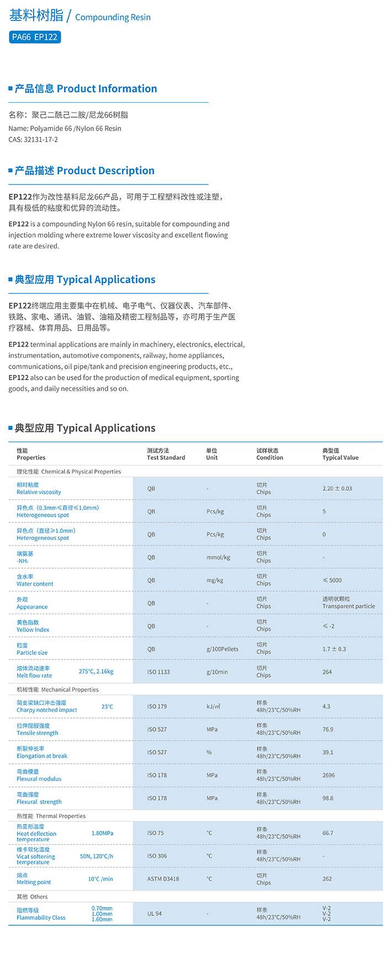
Task: Click the CAS number 32131-17-2
Action: pyautogui.click(x=33, y=139)
